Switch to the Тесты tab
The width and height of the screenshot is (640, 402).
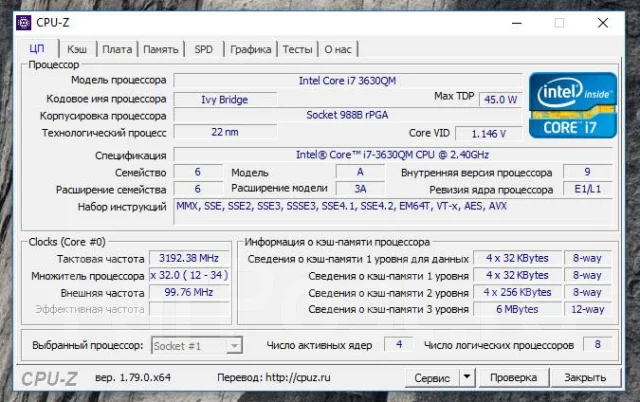coord(297,49)
